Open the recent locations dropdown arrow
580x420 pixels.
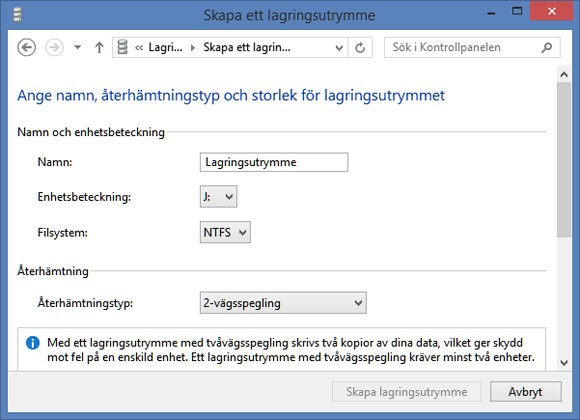coord(77,47)
